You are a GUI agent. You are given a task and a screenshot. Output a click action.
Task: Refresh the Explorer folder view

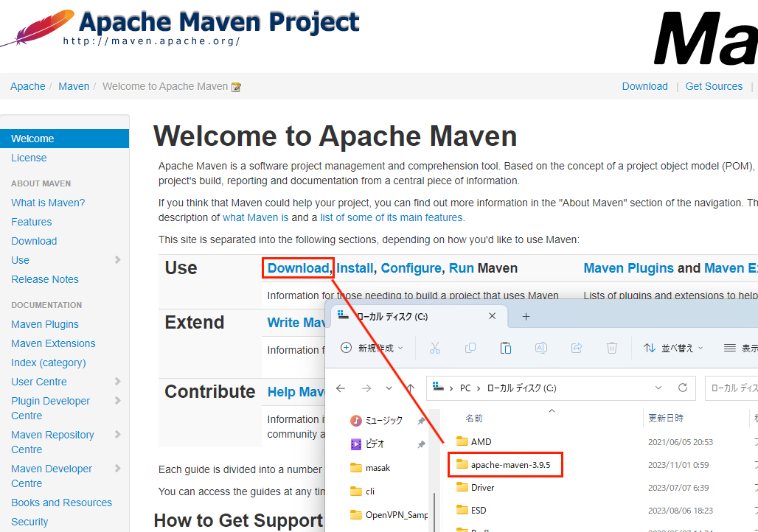coord(683,388)
